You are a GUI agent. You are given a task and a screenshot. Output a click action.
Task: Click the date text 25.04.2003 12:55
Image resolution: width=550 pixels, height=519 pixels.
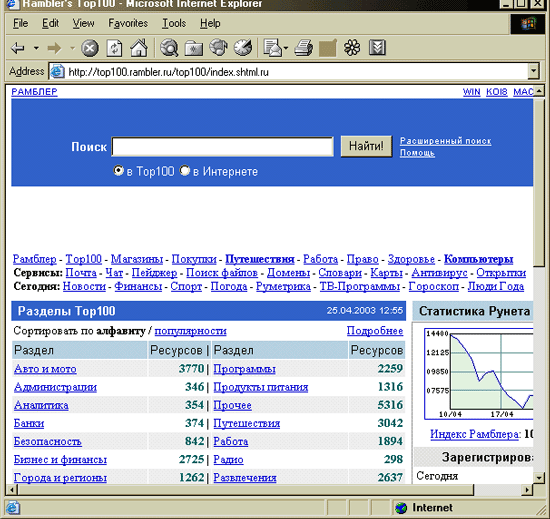click(x=365, y=310)
